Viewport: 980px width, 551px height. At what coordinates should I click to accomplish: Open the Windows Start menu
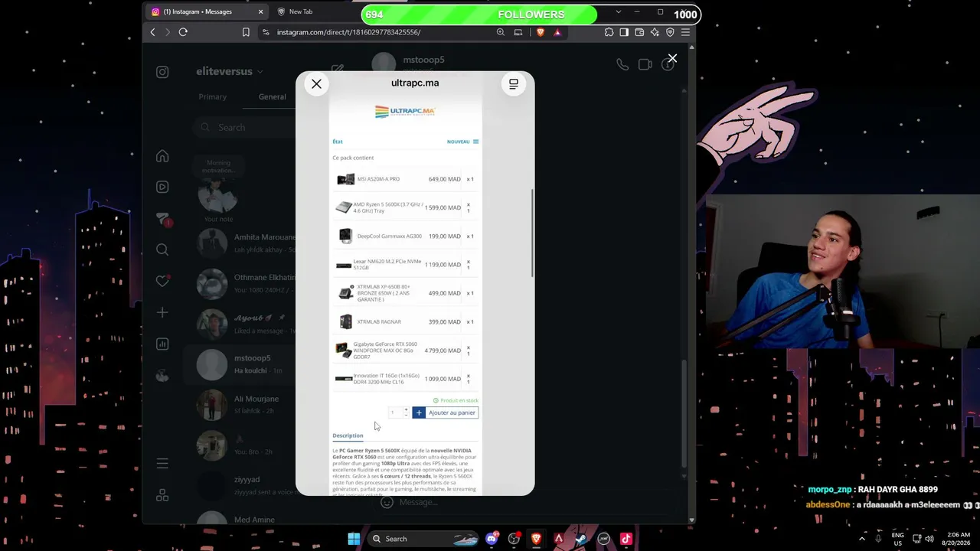tap(354, 539)
